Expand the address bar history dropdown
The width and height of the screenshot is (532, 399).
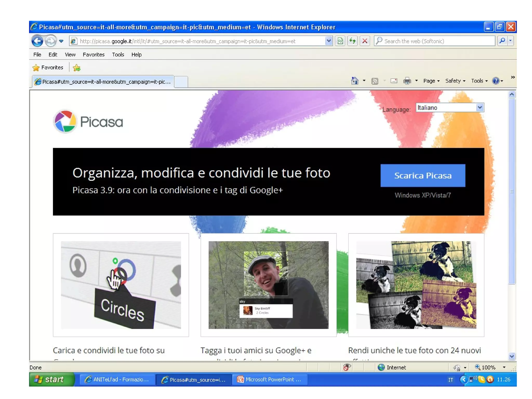(x=329, y=41)
